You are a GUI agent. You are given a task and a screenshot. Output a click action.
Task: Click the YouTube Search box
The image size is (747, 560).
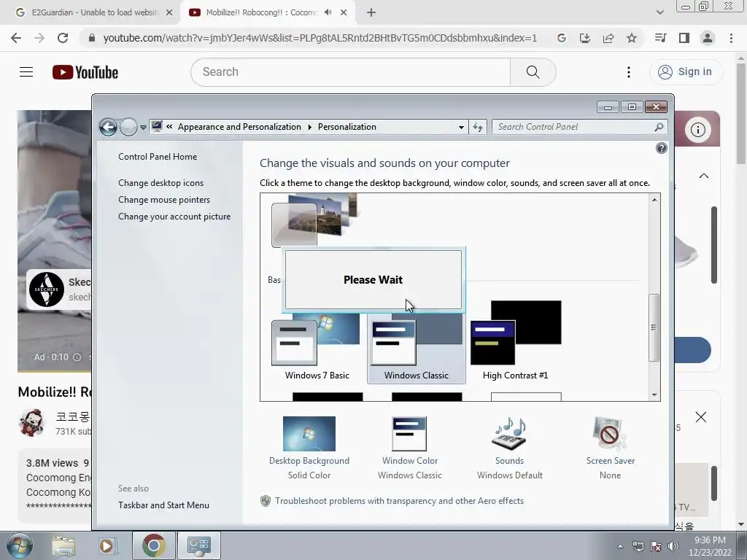click(x=351, y=72)
